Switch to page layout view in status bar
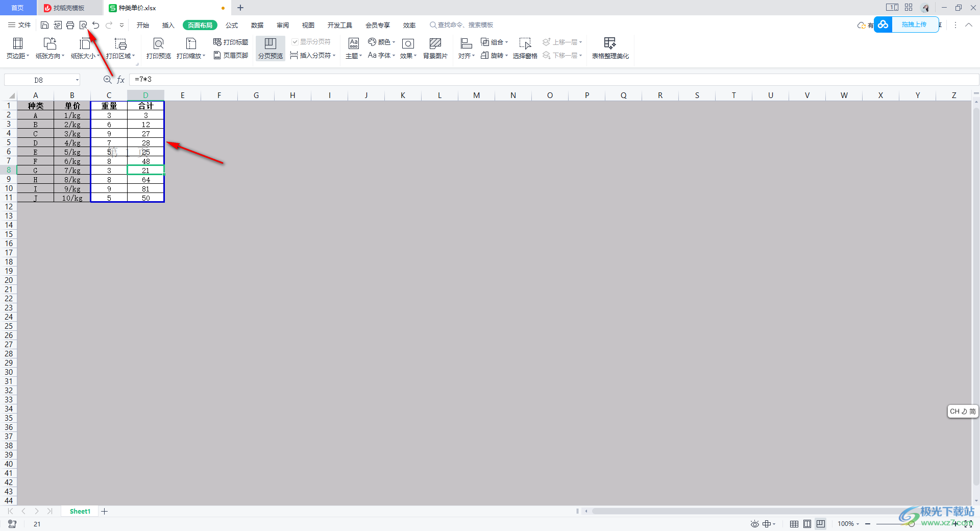 click(x=807, y=524)
